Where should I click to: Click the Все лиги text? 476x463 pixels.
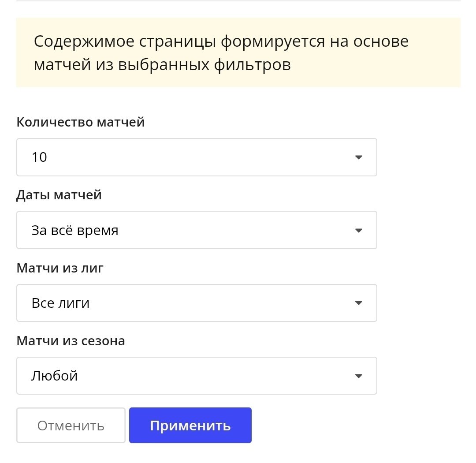[x=60, y=303]
